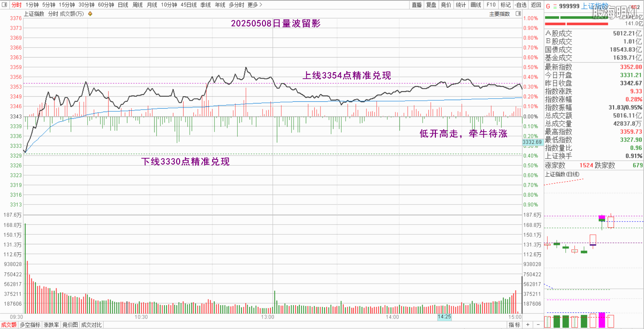Image resolution: width=644 pixels, height=329 pixels.
Task: Select the 涨跌率 bottom tab
Action: (51, 325)
